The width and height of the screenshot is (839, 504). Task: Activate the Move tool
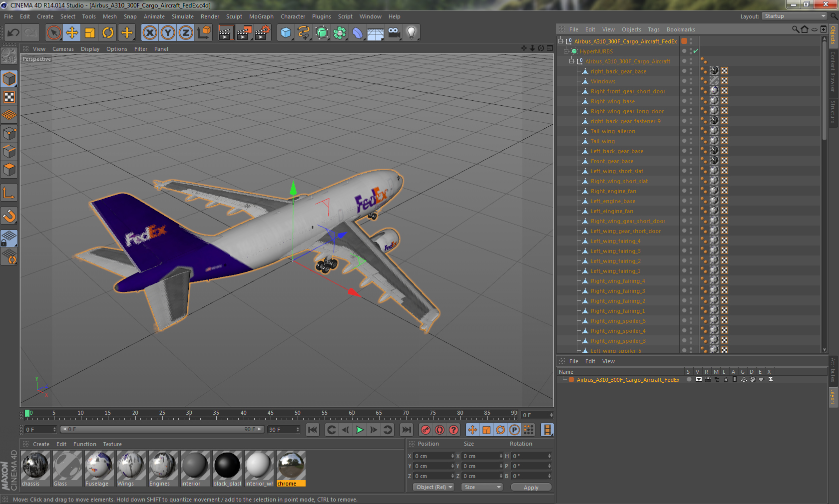click(x=72, y=33)
